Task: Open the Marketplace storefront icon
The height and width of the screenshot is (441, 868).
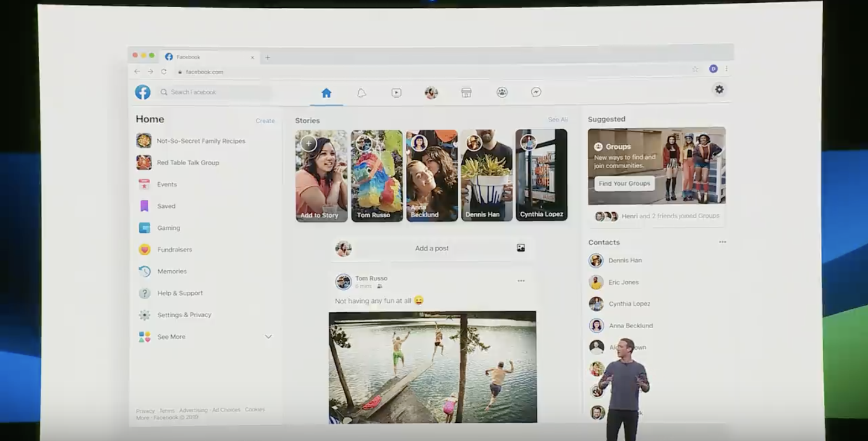Action: (x=467, y=93)
